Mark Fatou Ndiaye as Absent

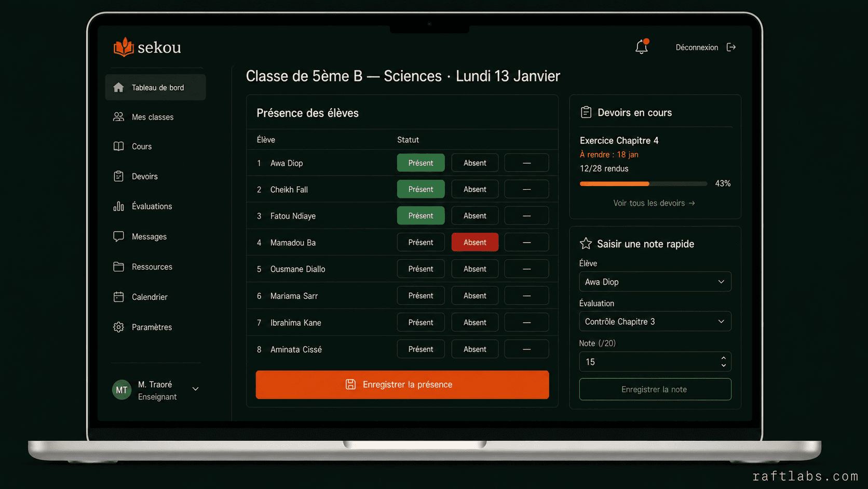[475, 216]
